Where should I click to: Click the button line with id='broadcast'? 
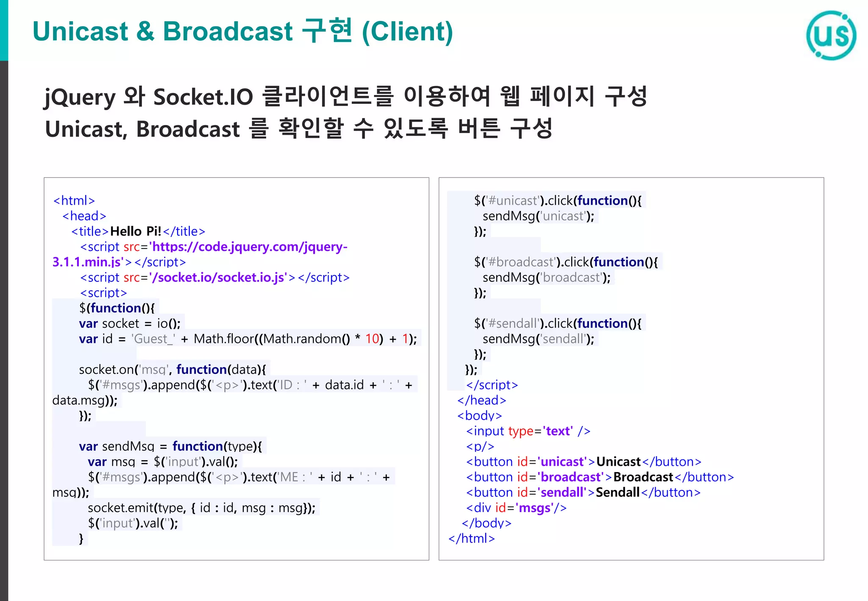[600, 477]
